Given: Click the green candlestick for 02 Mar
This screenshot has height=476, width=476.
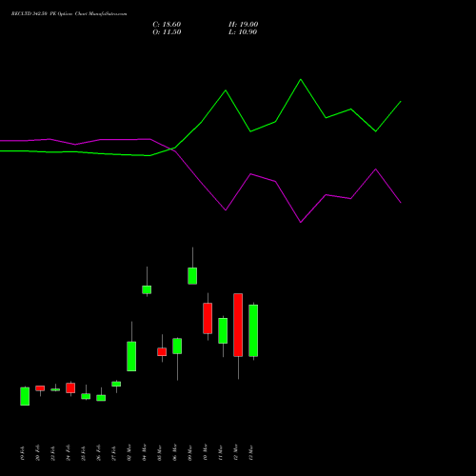Looking at the screenshot, I should point(131,356).
